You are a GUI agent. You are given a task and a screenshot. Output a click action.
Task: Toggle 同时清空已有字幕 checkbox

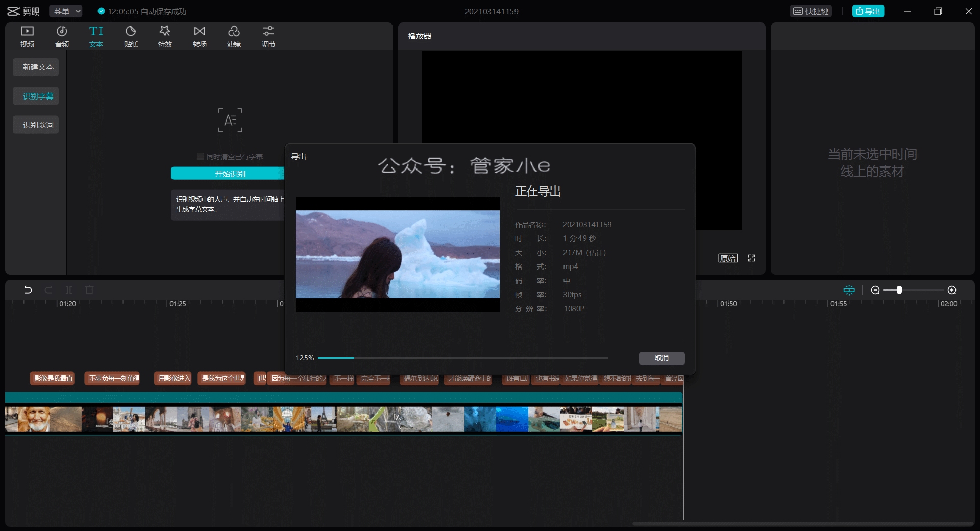click(200, 157)
